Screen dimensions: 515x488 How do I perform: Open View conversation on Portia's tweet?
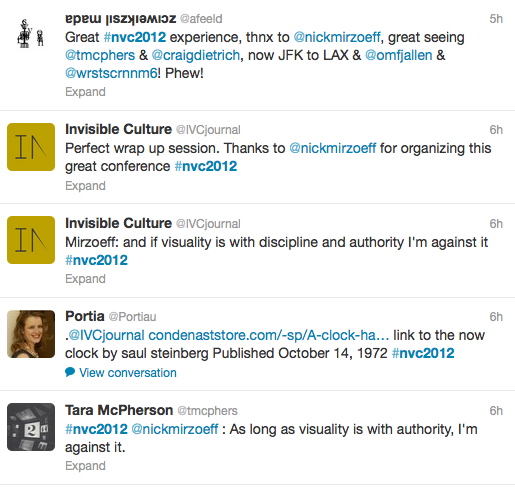click(128, 373)
